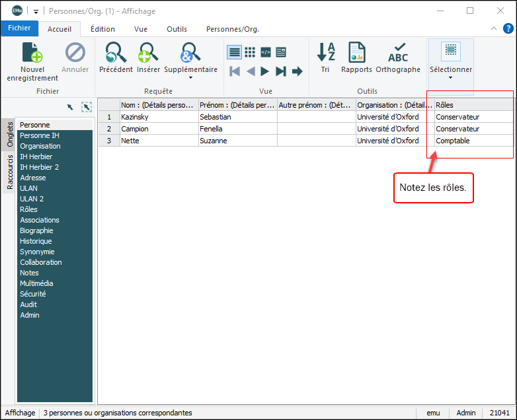Open the Édition ribbon tab

coord(102,29)
